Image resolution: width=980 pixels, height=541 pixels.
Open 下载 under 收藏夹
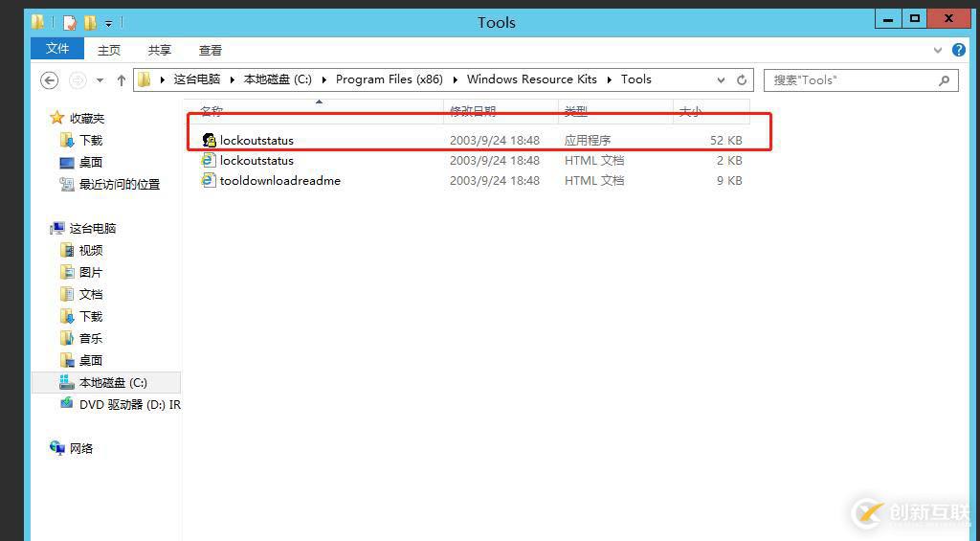click(x=91, y=140)
